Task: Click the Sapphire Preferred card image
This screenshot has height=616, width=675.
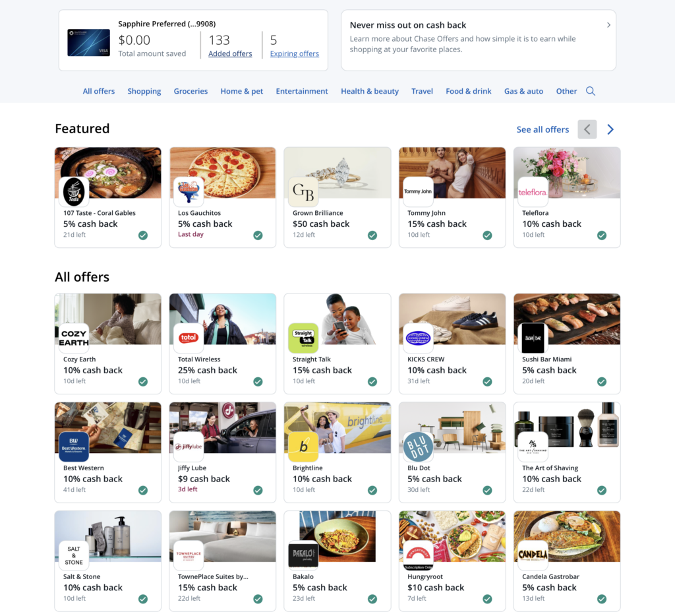Action: point(88,43)
